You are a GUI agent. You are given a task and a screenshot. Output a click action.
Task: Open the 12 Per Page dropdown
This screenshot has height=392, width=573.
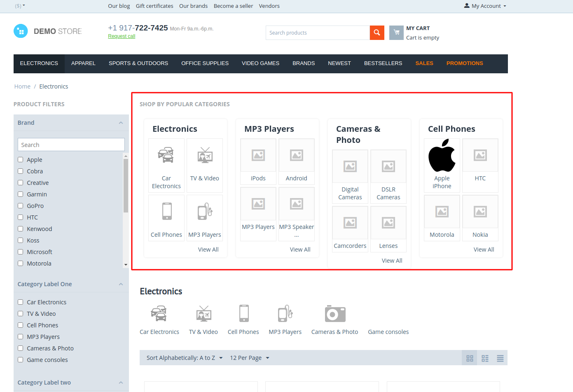coord(250,358)
